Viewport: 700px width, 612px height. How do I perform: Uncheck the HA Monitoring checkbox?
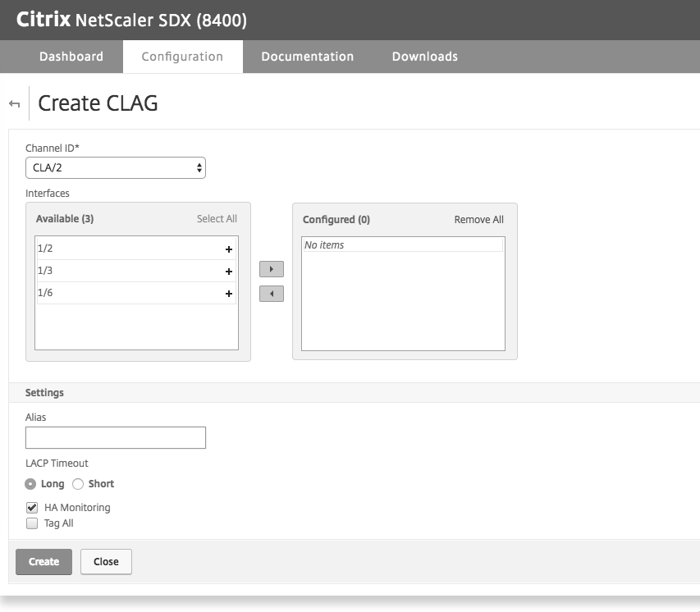32,508
